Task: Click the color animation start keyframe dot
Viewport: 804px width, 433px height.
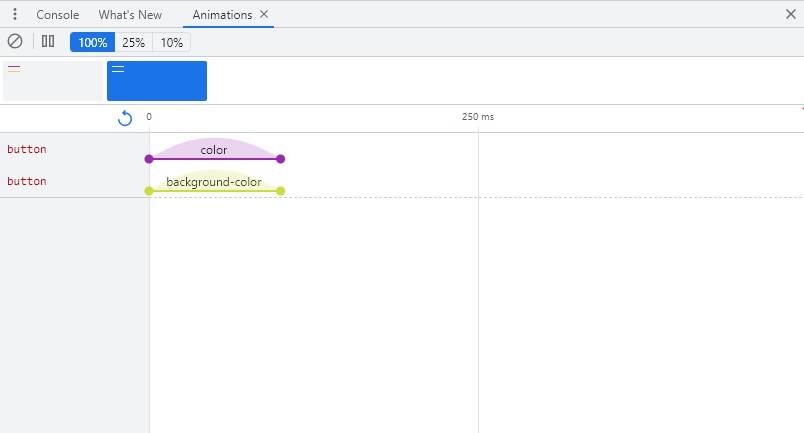Action: (x=149, y=159)
